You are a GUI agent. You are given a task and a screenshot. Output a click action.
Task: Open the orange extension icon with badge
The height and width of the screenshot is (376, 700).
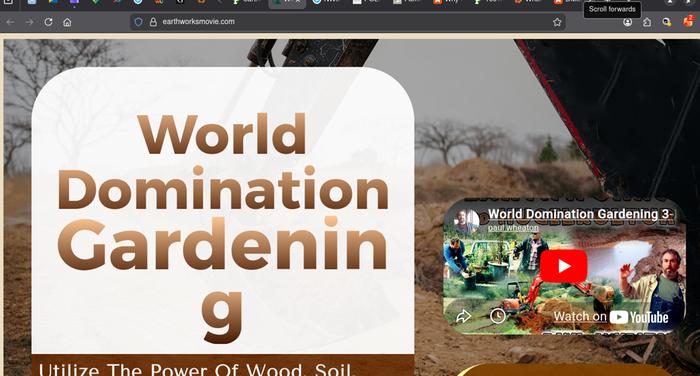click(x=688, y=21)
